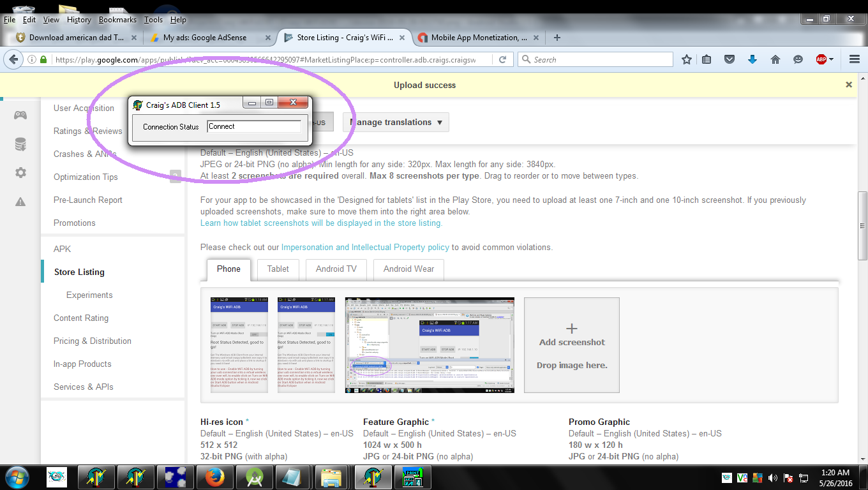Screen dimensions: 868x490
Task: Click the Adblock Plus ABP icon
Action: (821, 59)
